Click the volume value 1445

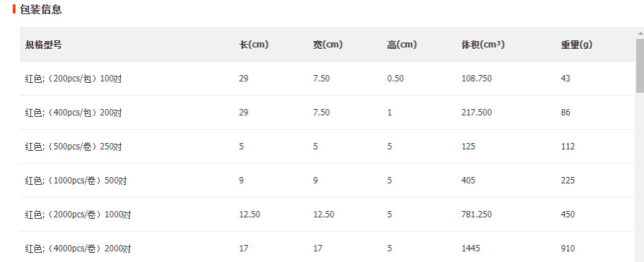(x=471, y=249)
